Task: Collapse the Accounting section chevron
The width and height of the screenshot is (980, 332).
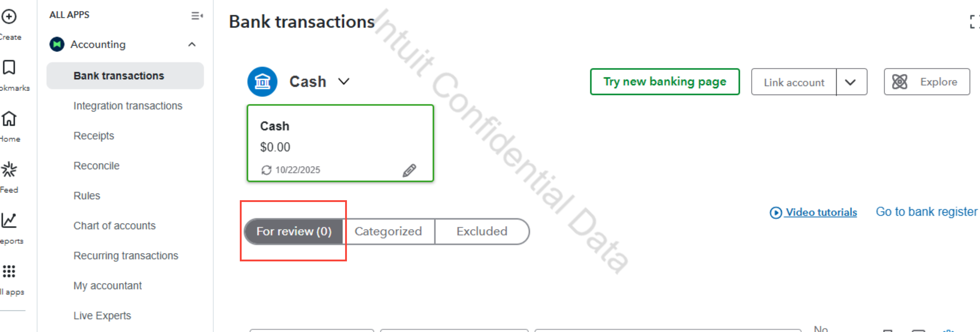Action: [192, 45]
